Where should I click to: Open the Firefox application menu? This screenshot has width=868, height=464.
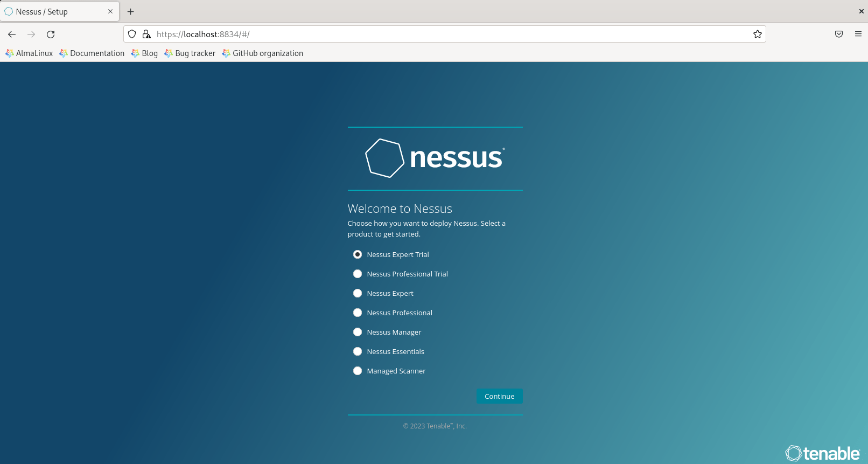pyautogui.click(x=858, y=34)
